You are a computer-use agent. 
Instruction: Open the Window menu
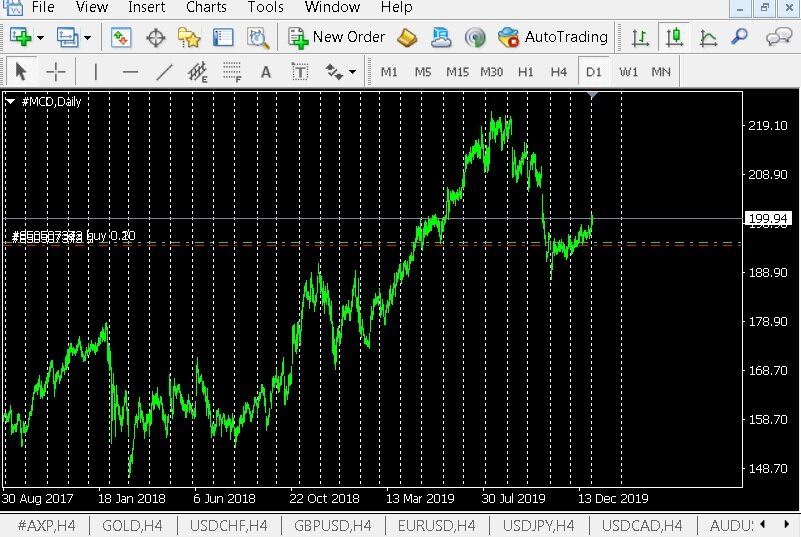[333, 7]
